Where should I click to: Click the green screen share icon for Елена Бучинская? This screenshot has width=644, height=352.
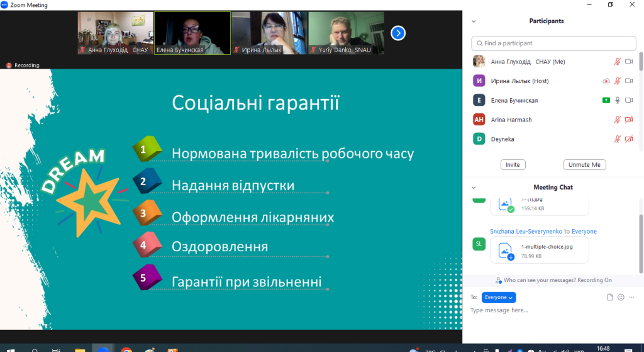pyautogui.click(x=606, y=100)
